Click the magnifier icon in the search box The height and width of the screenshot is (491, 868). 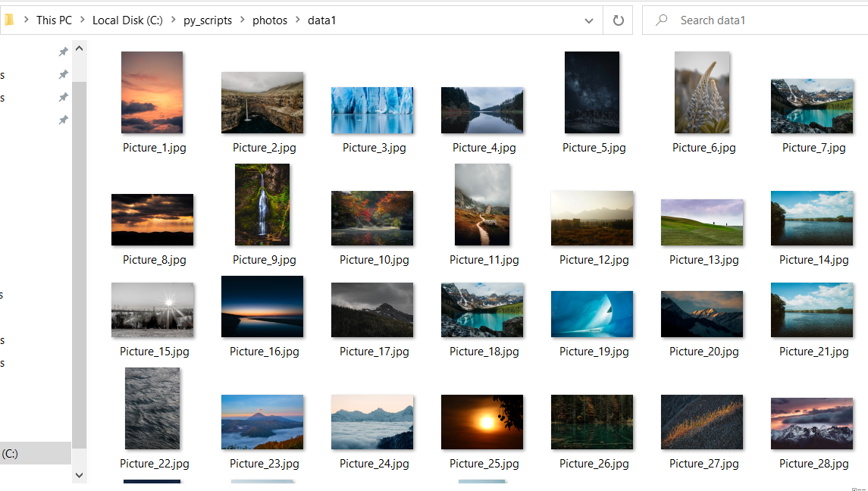click(662, 20)
